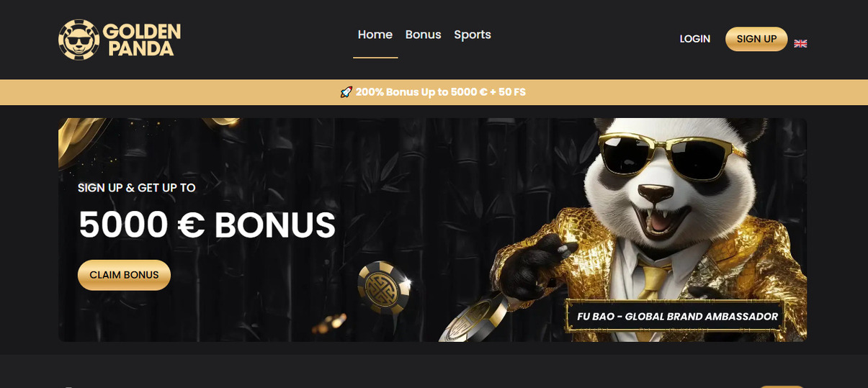Screen dimensions: 868x388
Task: Click the Fu Bao Global Brand Ambassador label
Action: coord(677,316)
